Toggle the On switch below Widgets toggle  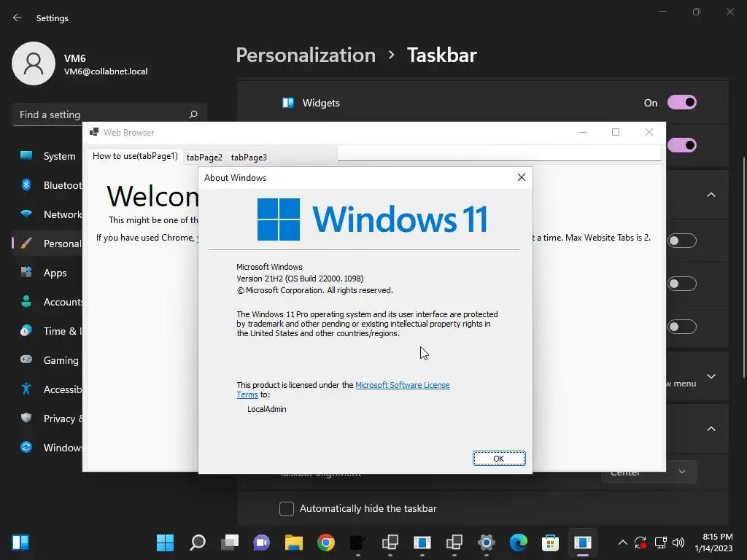click(x=682, y=145)
